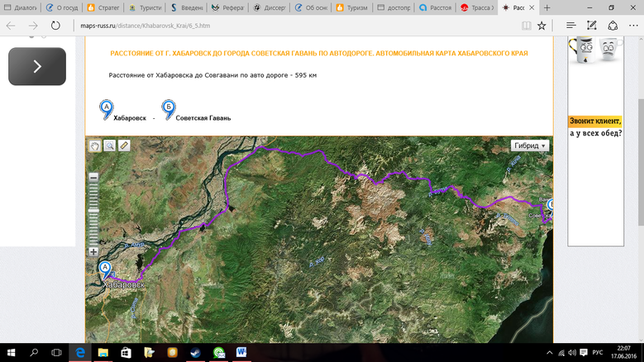Switch to the О госуд tab
This screenshot has height=362, width=644.
(62, 7)
